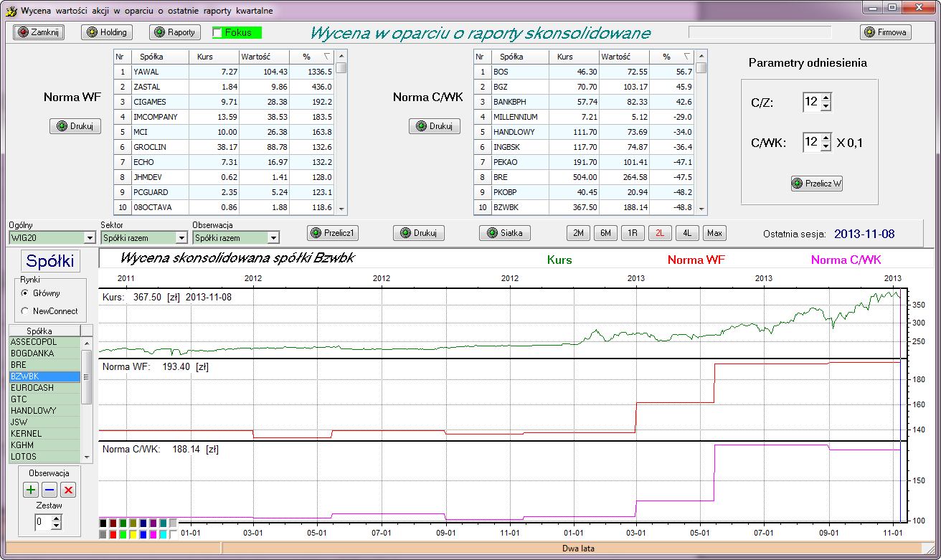Screen dimensions: 941x560
Task: Select KGHM in company list
Action: pyautogui.click(x=44, y=445)
